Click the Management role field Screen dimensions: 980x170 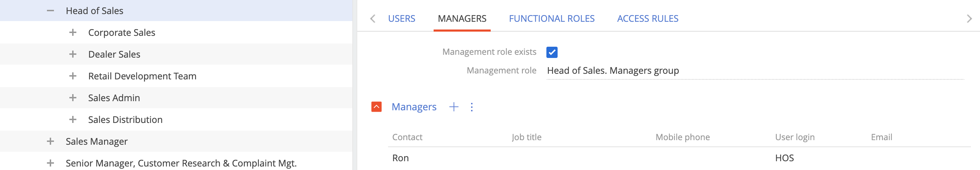click(755, 71)
